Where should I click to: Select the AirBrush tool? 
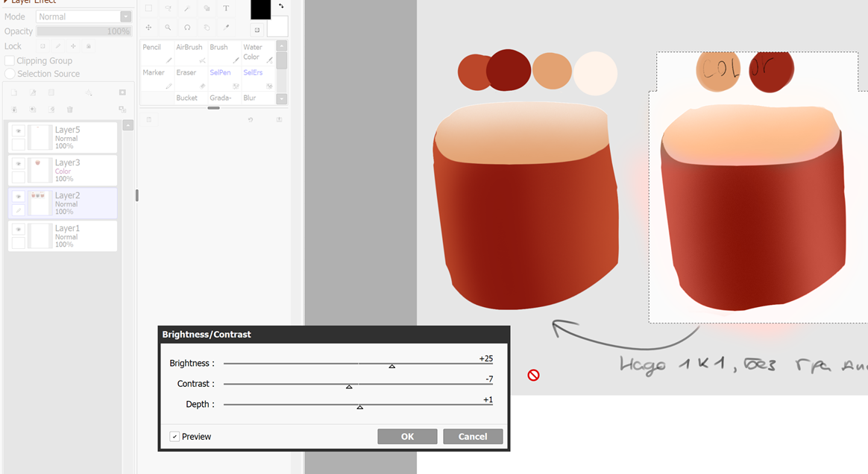[191, 53]
